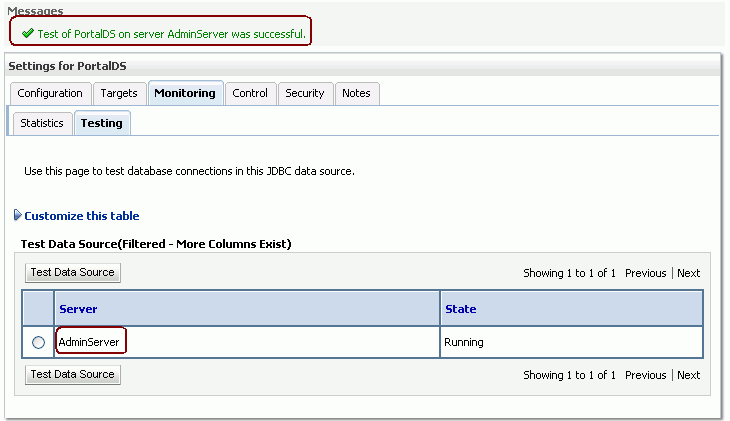Click the JDBC data source description text
Viewport: 730px width, 421px height.
pyautogui.click(x=189, y=171)
